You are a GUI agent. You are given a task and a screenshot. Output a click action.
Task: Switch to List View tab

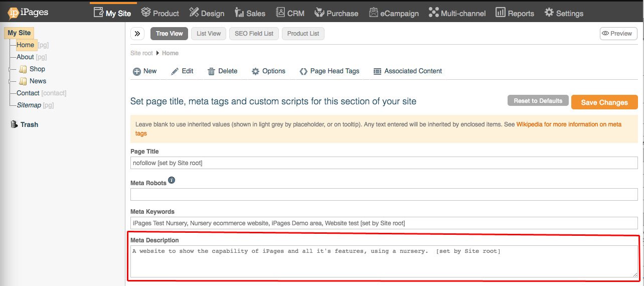208,34
